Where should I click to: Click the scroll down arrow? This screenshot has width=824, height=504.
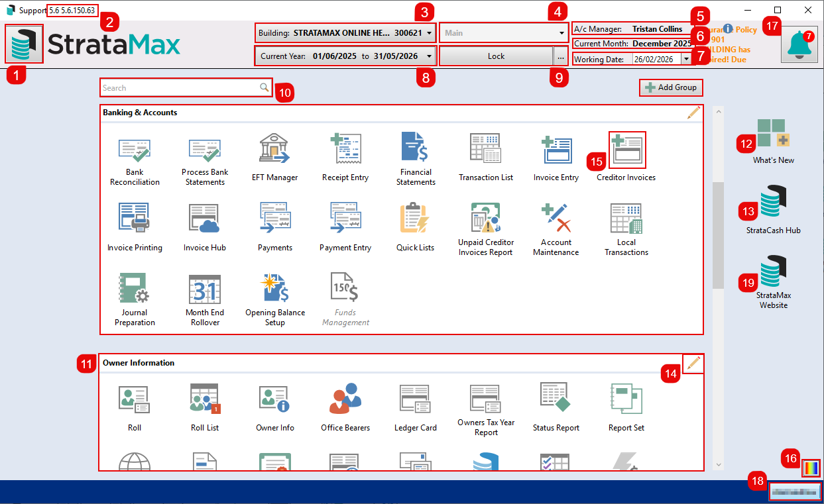pos(719,466)
